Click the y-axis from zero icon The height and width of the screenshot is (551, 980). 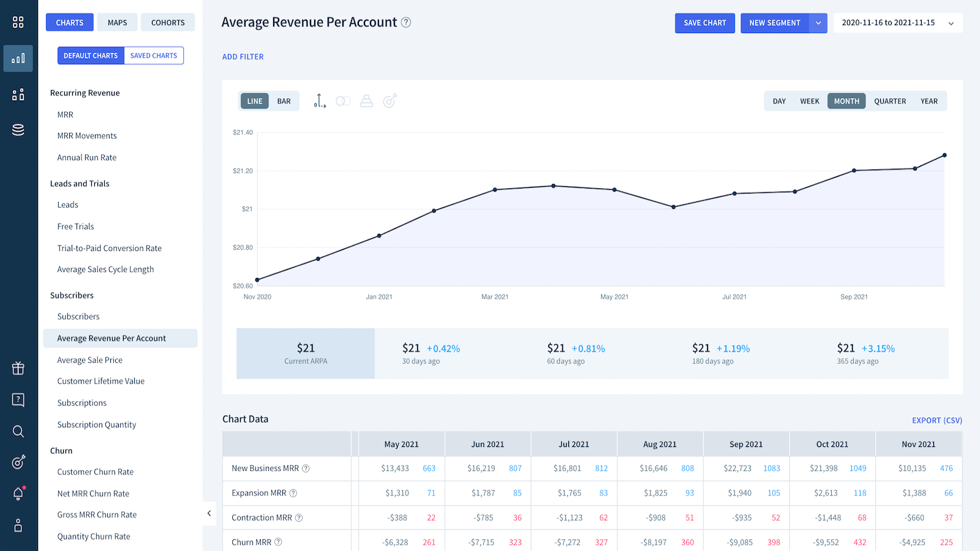[320, 101]
